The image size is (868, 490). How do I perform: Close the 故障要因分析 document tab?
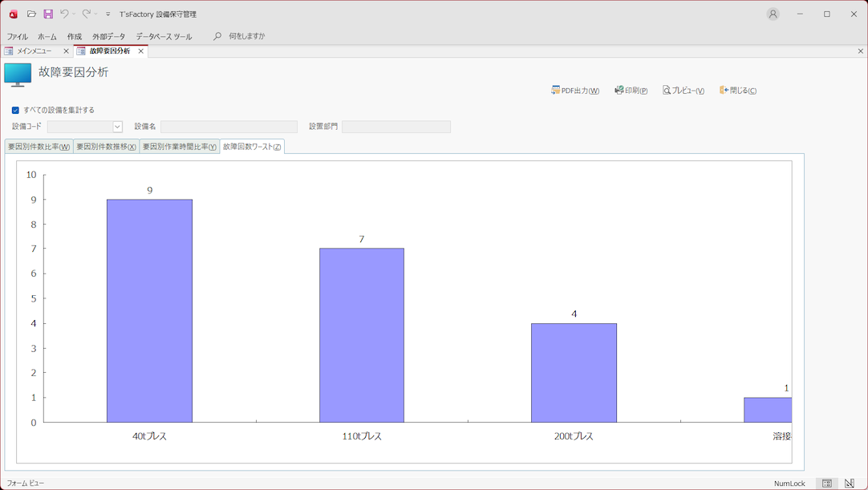(141, 51)
